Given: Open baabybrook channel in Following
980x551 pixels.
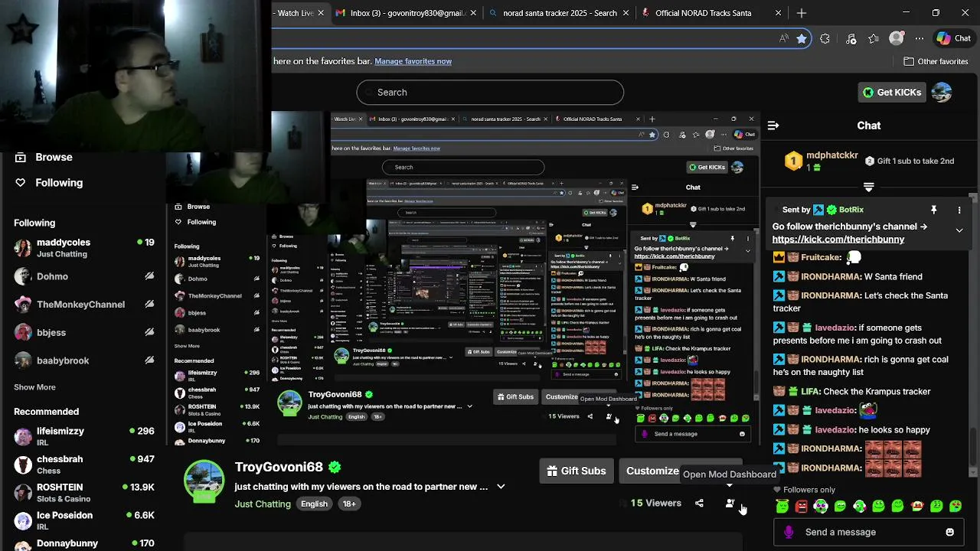Looking at the screenshot, I should (x=84, y=360).
